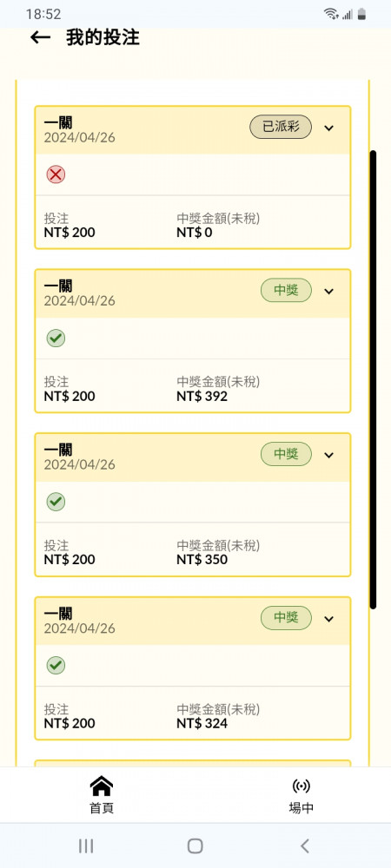391x868 pixels.
Task: Click the green checkmark on the NT$ 350 bet
Action: click(x=56, y=502)
